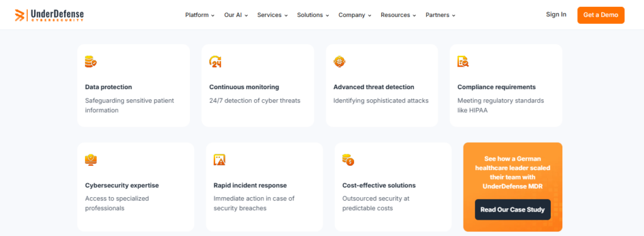644x236 pixels.
Task: Expand the Services chevron arrow
Action: pos(286,16)
